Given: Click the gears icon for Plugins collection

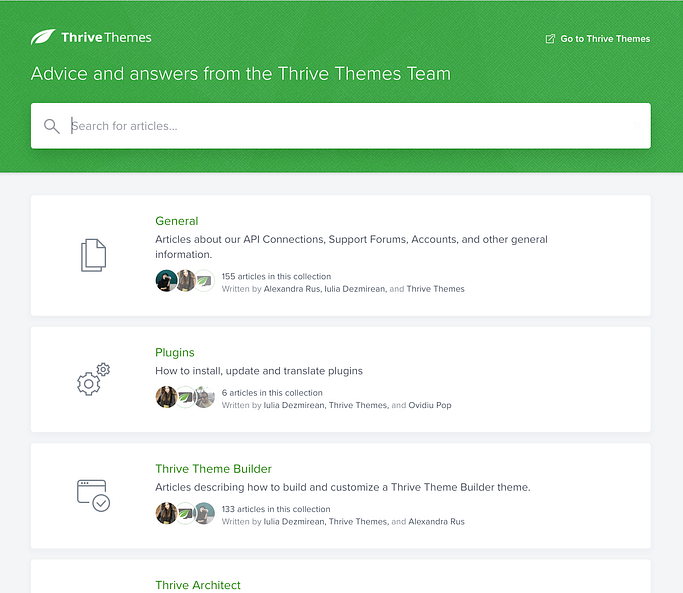Looking at the screenshot, I should coord(93,379).
